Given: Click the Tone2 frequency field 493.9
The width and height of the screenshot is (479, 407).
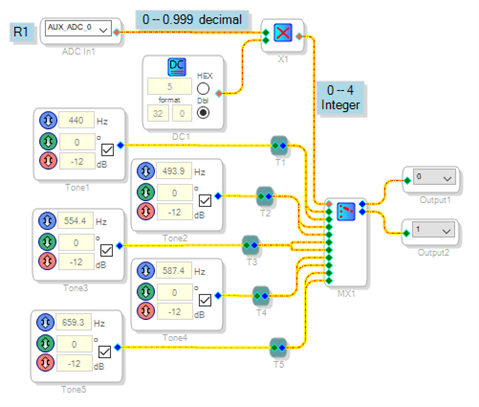Looking at the screenshot, I should 174,171.
